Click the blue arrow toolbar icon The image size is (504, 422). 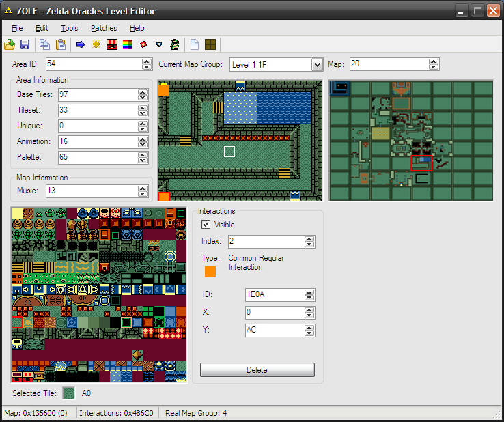tap(81, 45)
